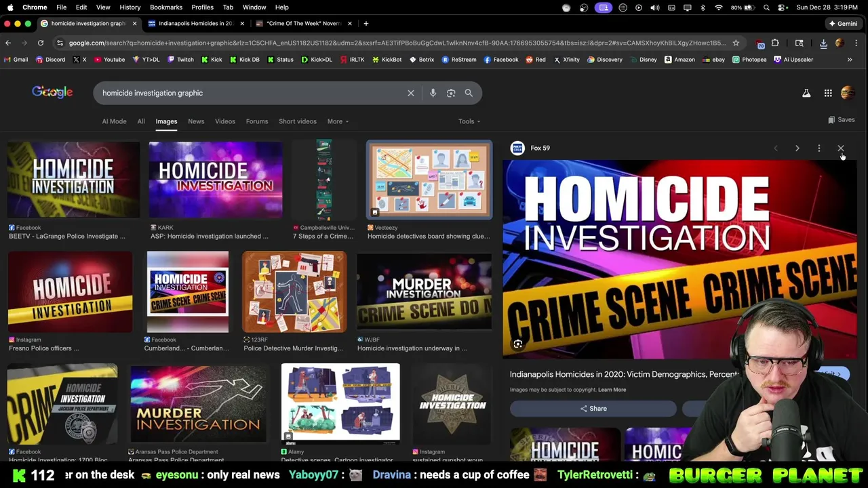Open Google account avatar
Image resolution: width=868 pixels, height=488 pixels.
tap(848, 93)
